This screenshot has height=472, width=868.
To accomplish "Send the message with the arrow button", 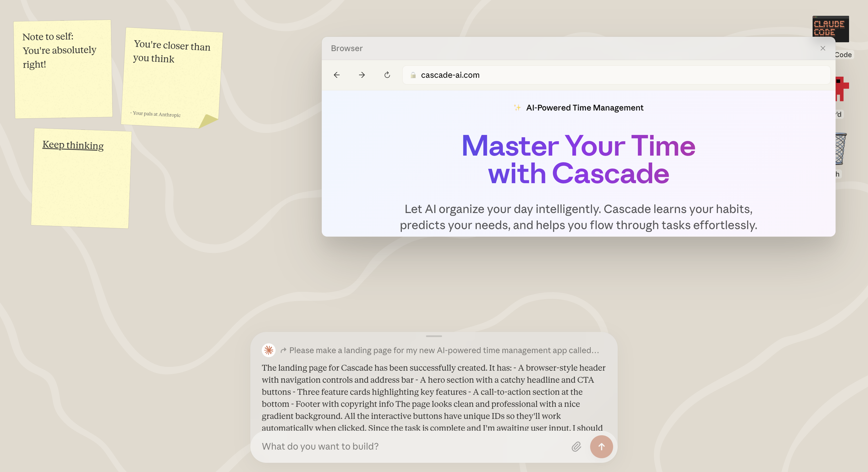I will coord(601,446).
